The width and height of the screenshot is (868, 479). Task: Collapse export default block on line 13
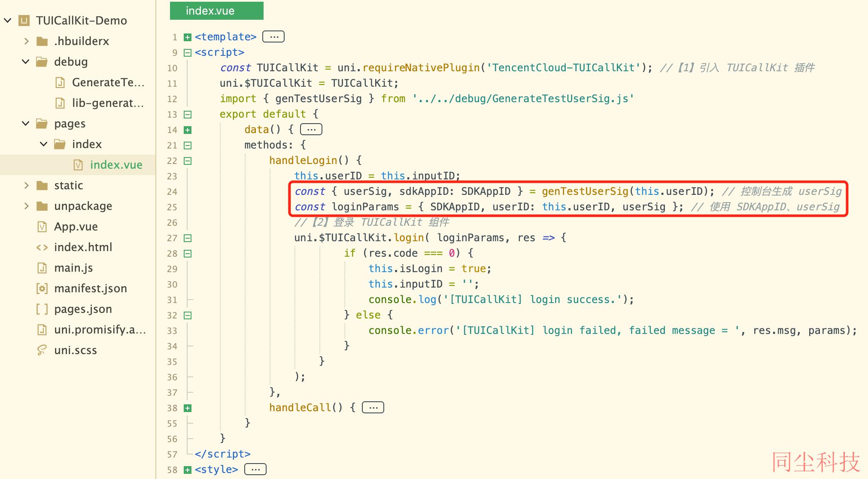188,115
